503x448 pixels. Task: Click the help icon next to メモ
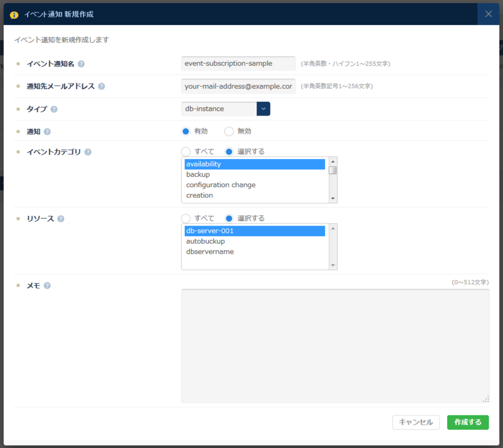(47, 285)
